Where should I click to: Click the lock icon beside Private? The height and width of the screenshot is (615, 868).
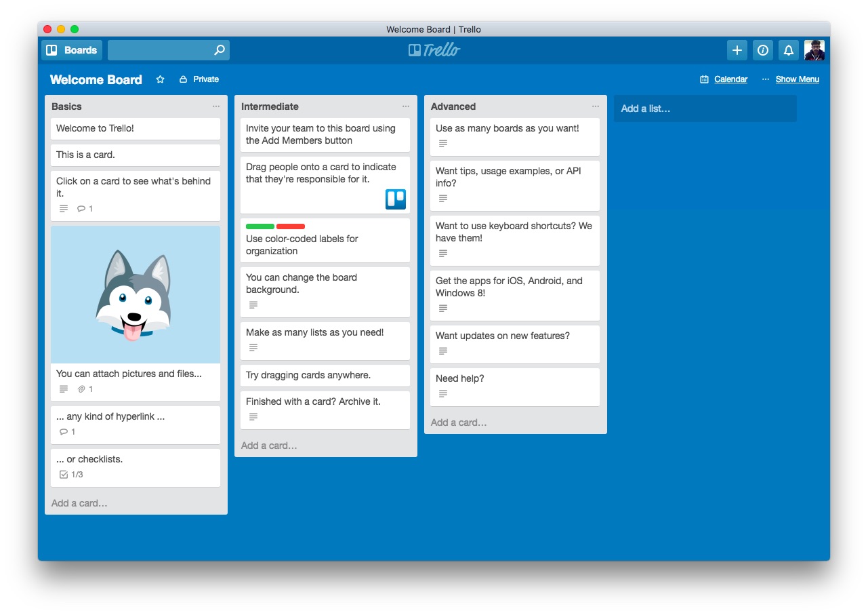[x=183, y=79]
